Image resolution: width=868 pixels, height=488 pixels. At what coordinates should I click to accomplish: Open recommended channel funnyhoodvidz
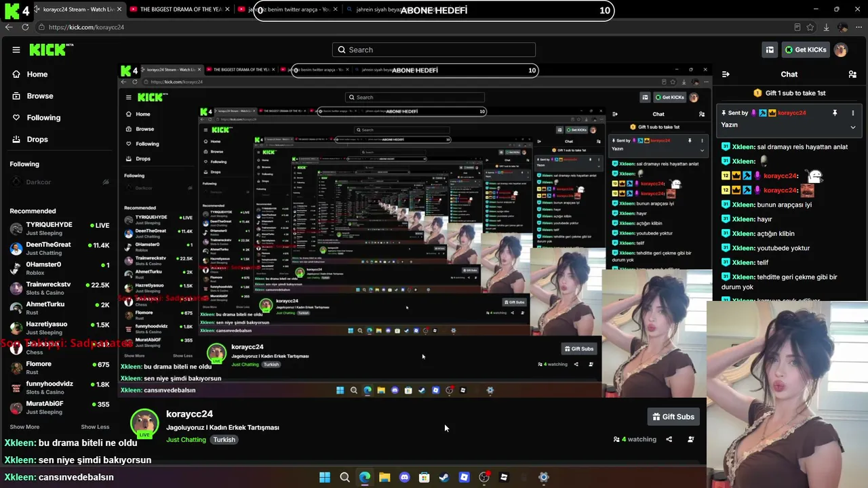[x=60, y=388]
